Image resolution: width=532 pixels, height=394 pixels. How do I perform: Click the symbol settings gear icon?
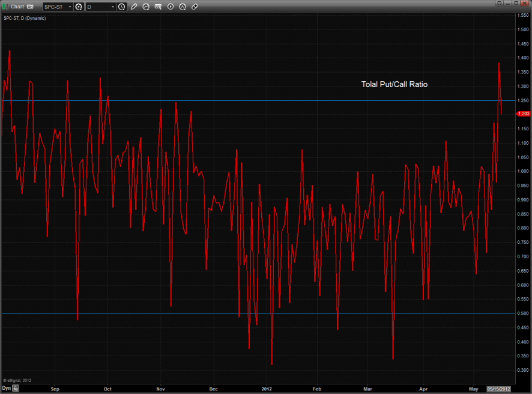(x=79, y=7)
